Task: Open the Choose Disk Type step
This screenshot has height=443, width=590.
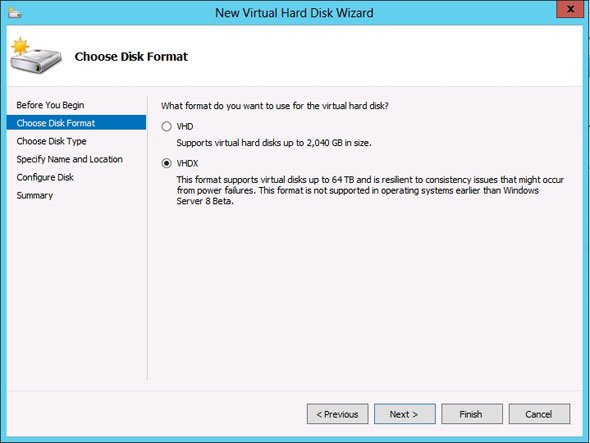Action: click(x=51, y=141)
